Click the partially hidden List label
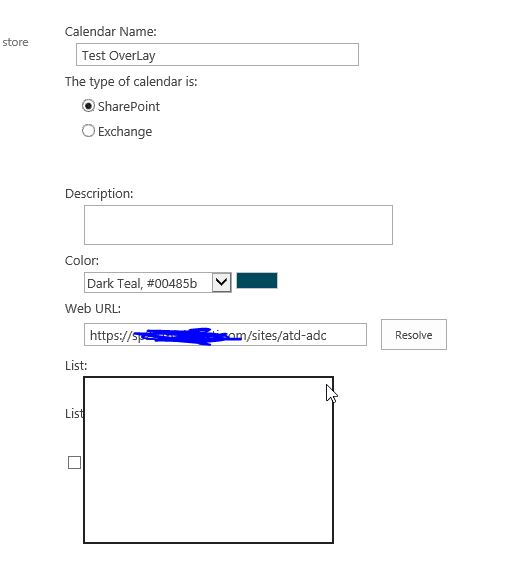Viewport: 522px width, 582px height. 74,413
